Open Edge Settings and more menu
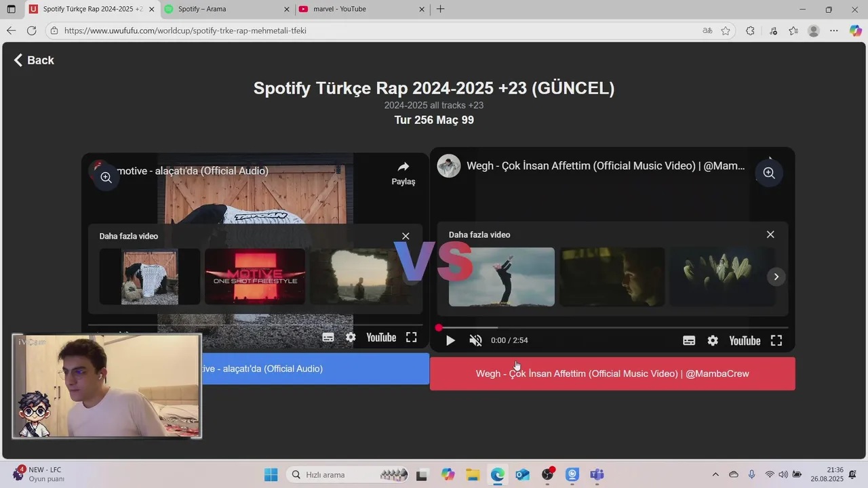This screenshot has width=868, height=488. click(834, 30)
